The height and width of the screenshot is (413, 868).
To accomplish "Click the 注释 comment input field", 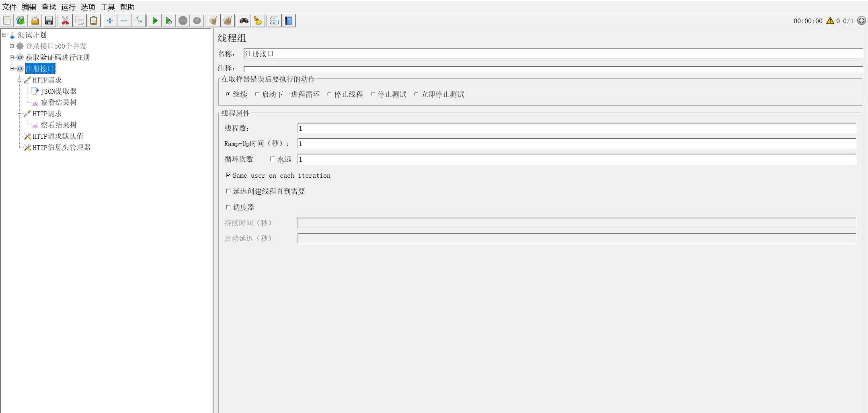I will 553,69.
